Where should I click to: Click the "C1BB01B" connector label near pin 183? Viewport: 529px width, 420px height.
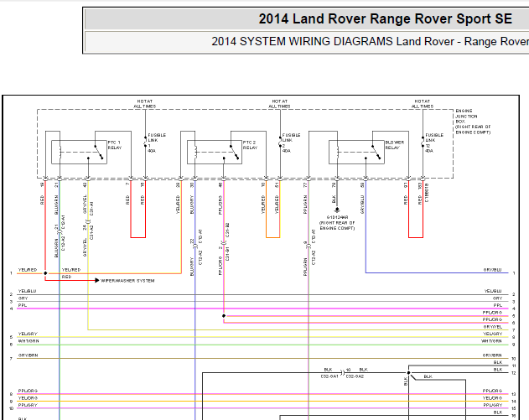(427, 193)
